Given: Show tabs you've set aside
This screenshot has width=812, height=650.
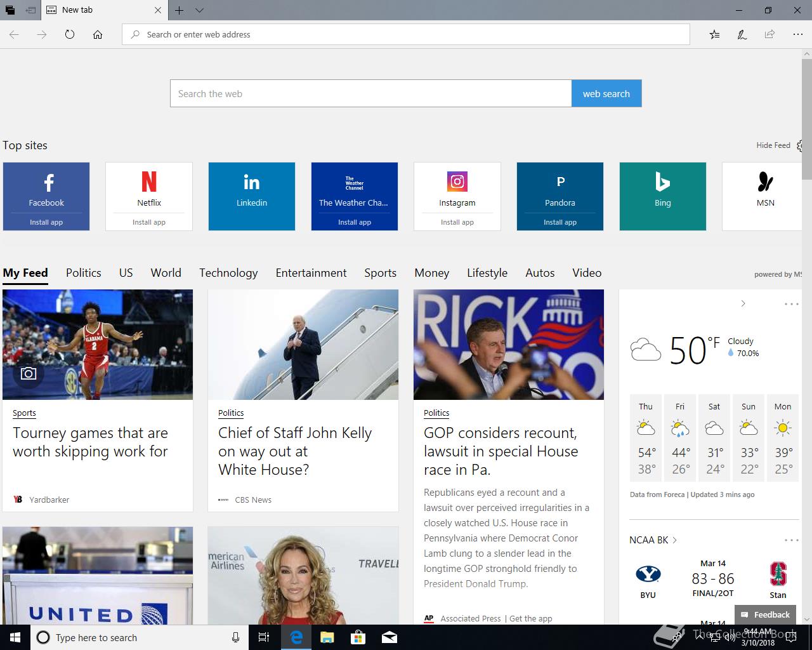Looking at the screenshot, I should point(10,10).
